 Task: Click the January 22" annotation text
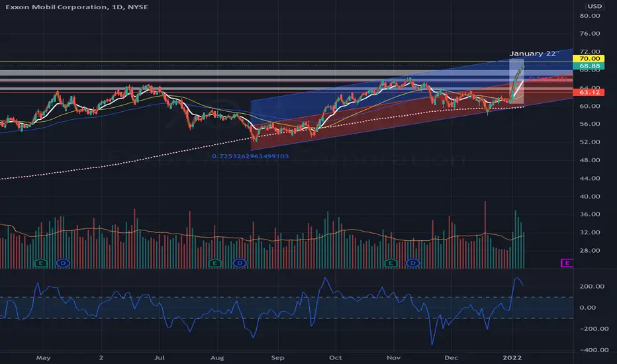click(534, 54)
